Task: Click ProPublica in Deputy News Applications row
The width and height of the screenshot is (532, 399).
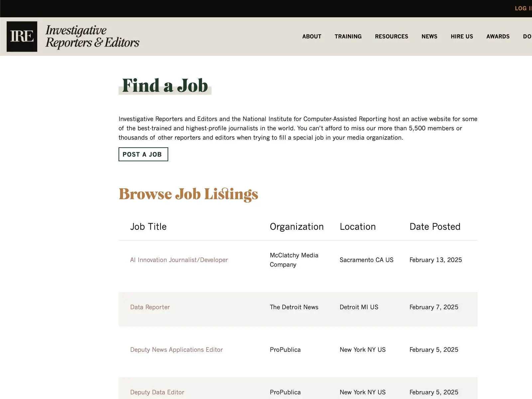Action: (285, 350)
